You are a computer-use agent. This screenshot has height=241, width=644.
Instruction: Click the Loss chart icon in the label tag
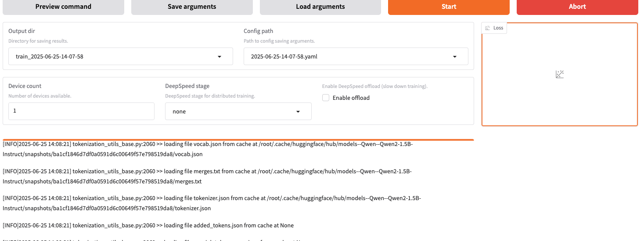pos(488,28)
